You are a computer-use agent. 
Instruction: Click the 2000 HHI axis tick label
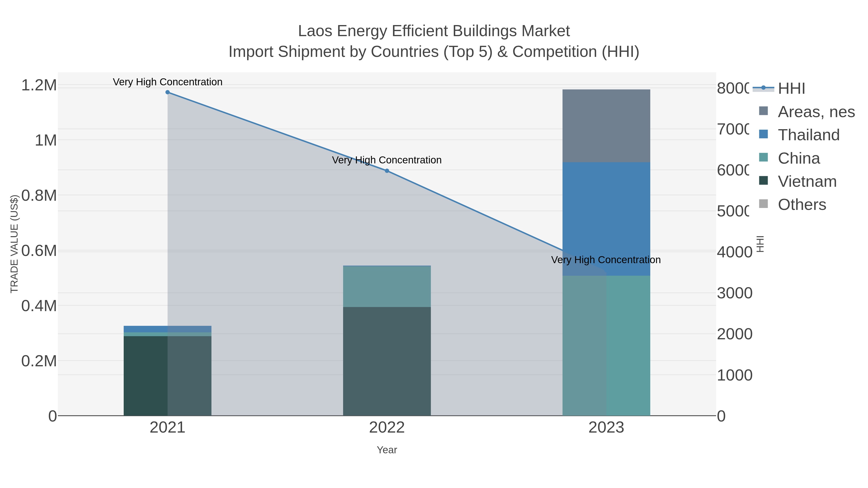click(735, 334)
